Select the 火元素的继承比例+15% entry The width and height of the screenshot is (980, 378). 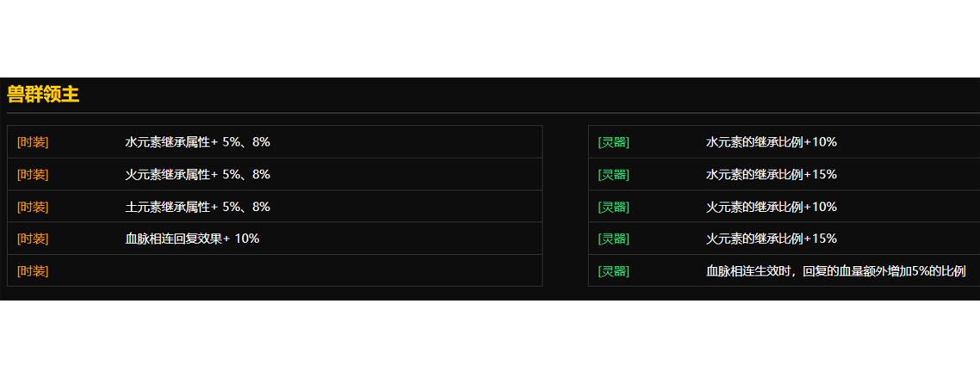(771, 239)
